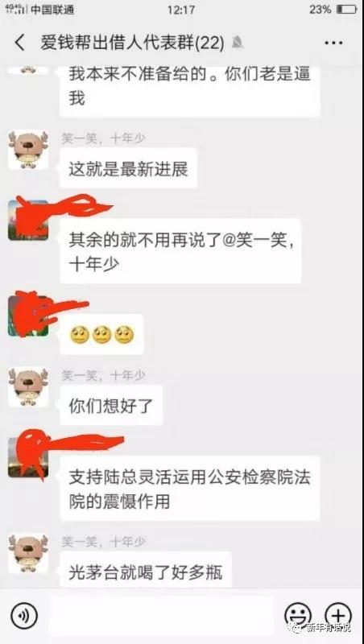The image size is (364, 644).
Task: Tap the back arrow to leave the chat
Action: click(19, 43)
